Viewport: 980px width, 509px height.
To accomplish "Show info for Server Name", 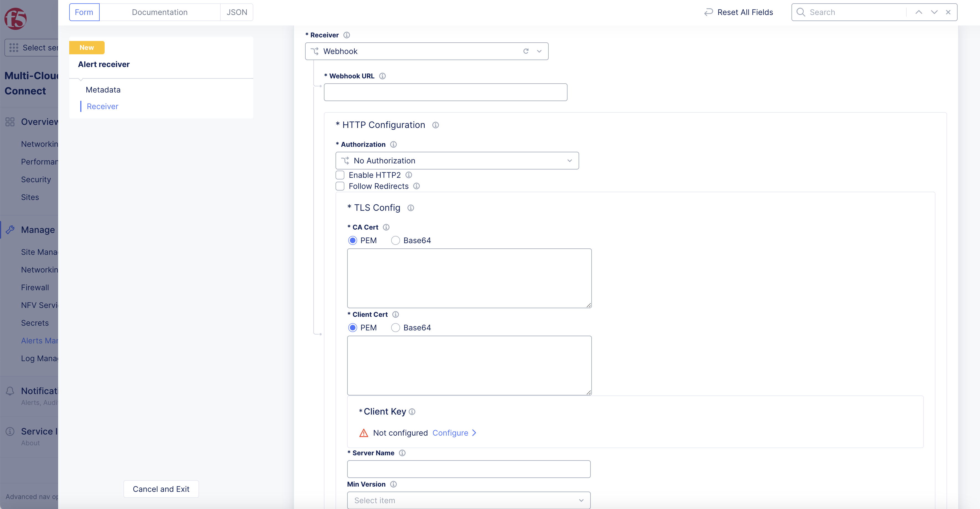I will [402, 453].
